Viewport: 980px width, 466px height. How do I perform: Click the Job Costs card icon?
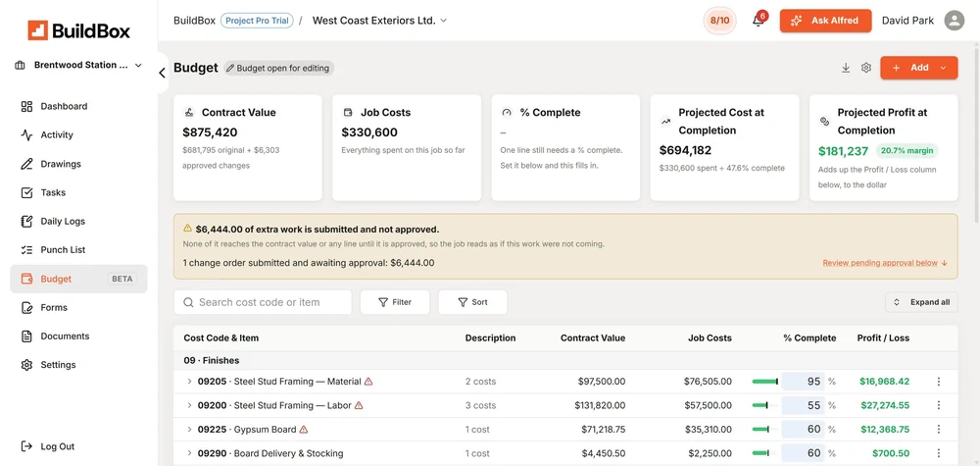coord(348,113)
